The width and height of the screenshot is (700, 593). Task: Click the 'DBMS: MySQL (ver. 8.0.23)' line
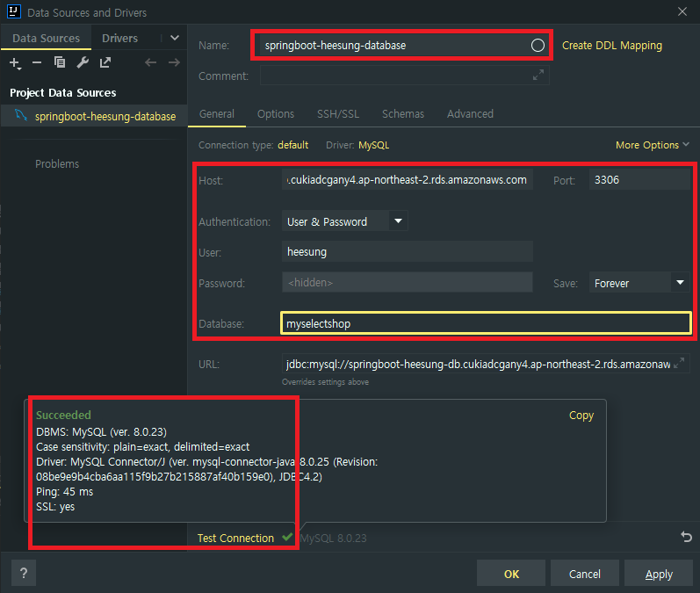101,432
